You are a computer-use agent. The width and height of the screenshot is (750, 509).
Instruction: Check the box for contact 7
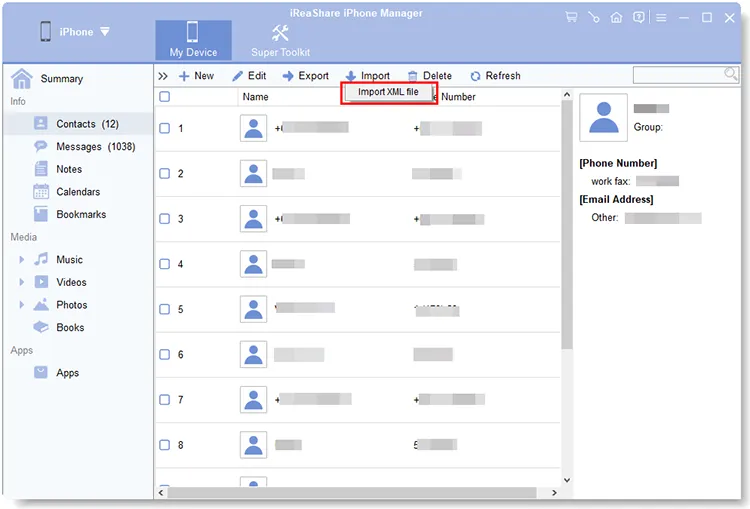click(165, 399)
